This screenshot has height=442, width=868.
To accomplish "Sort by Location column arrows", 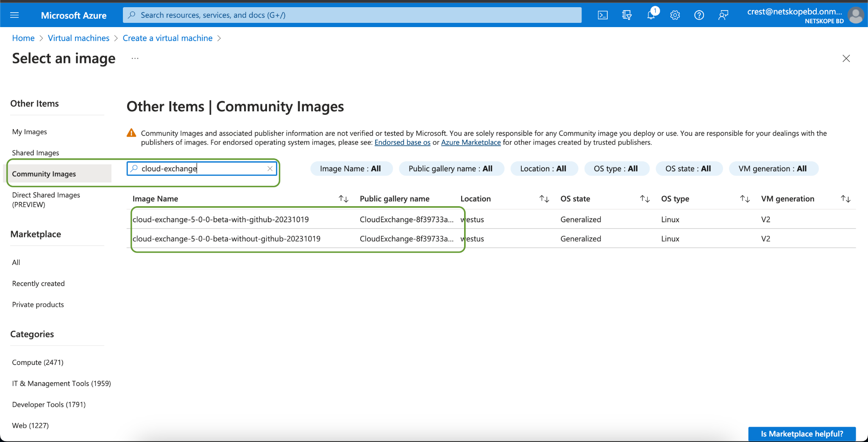I will [544, 199].
